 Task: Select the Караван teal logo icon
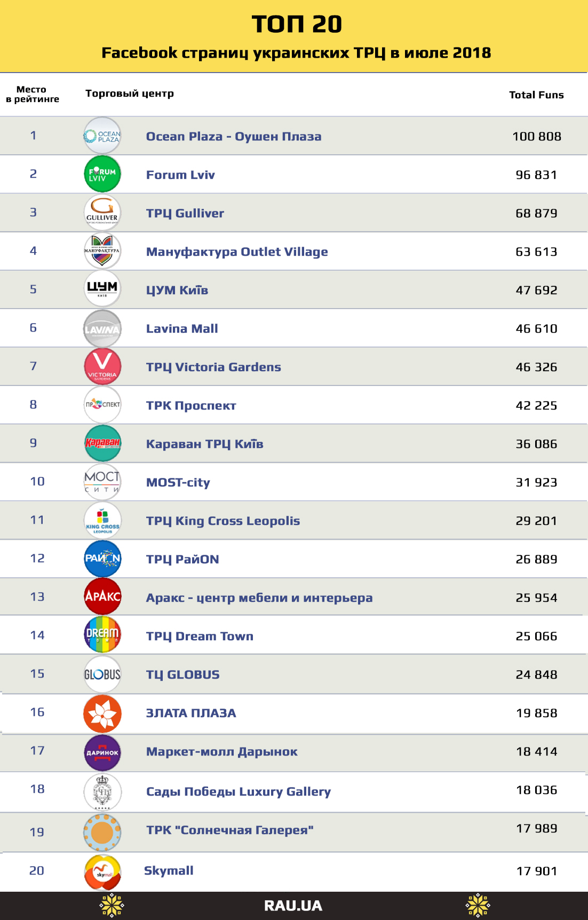pos(102,443)
